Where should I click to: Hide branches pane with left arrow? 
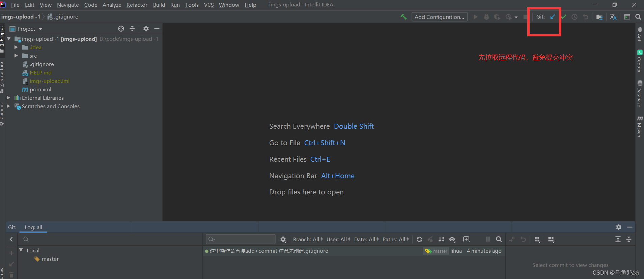(11, 239)
